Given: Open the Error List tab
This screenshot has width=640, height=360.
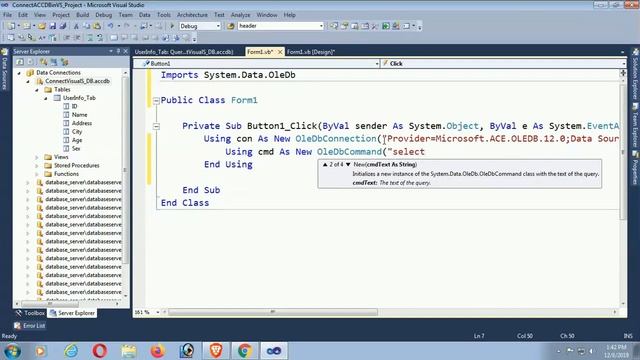Looking at the screenshot, I should [x=29, y=326].
